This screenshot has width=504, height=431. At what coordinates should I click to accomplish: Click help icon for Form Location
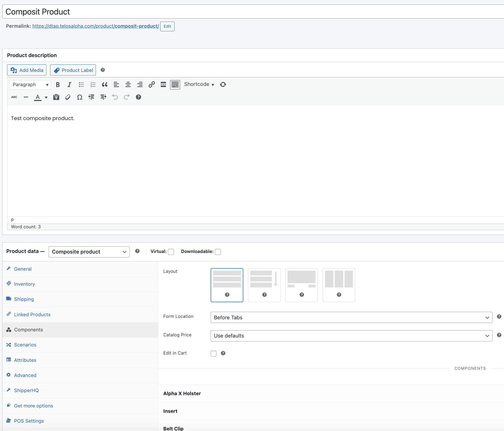499,317
